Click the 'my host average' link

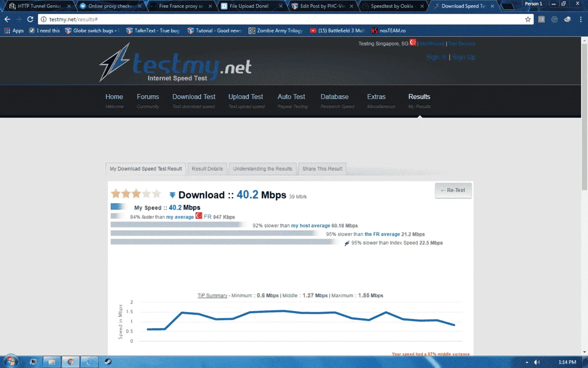[311, 226]
